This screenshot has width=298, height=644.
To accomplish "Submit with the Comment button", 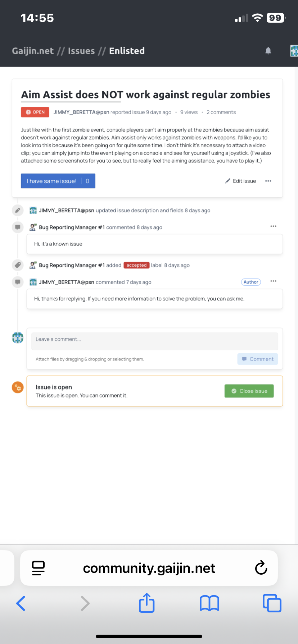I will 257,359.
